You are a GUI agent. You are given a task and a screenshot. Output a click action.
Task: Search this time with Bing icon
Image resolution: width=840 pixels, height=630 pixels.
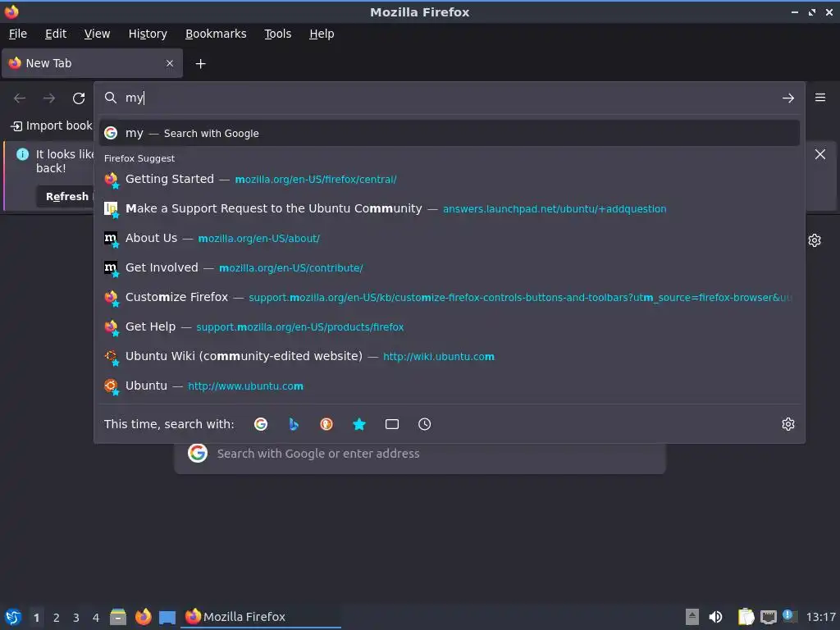pos(294,424)
